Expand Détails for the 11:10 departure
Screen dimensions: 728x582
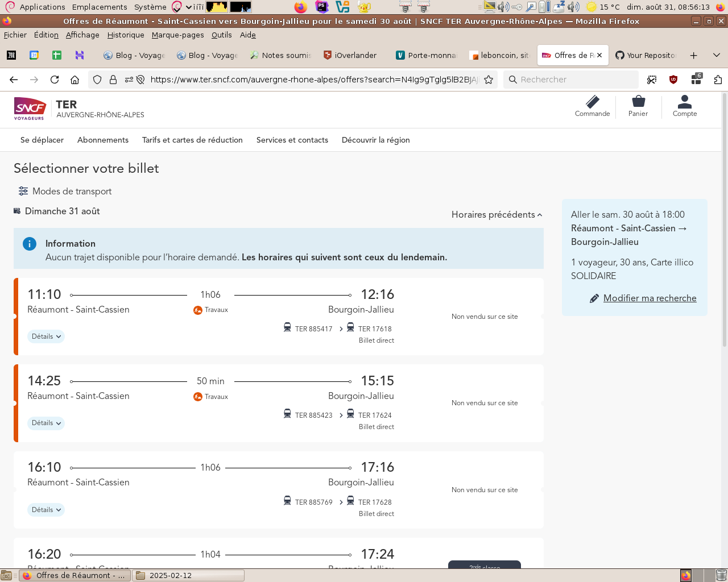tap(46, 336)
